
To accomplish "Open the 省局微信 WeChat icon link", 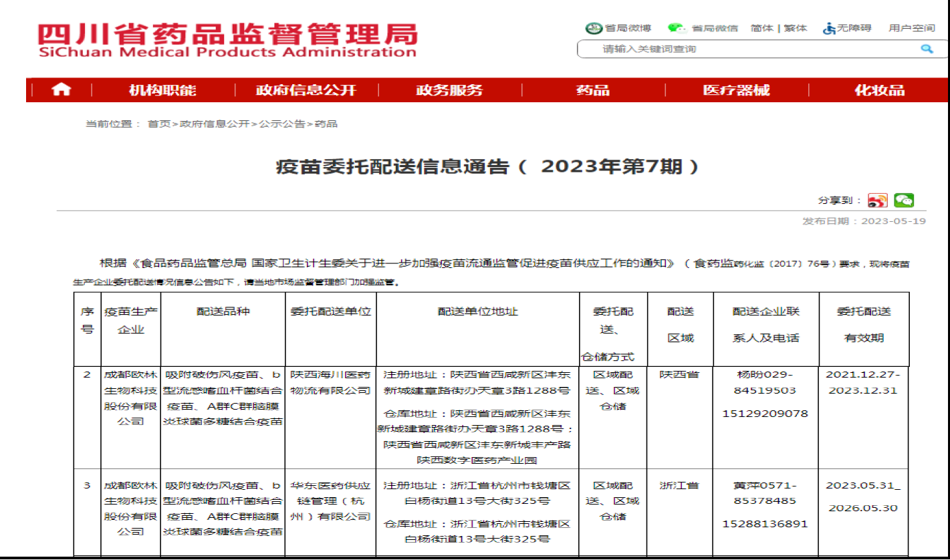I will 677,28.
